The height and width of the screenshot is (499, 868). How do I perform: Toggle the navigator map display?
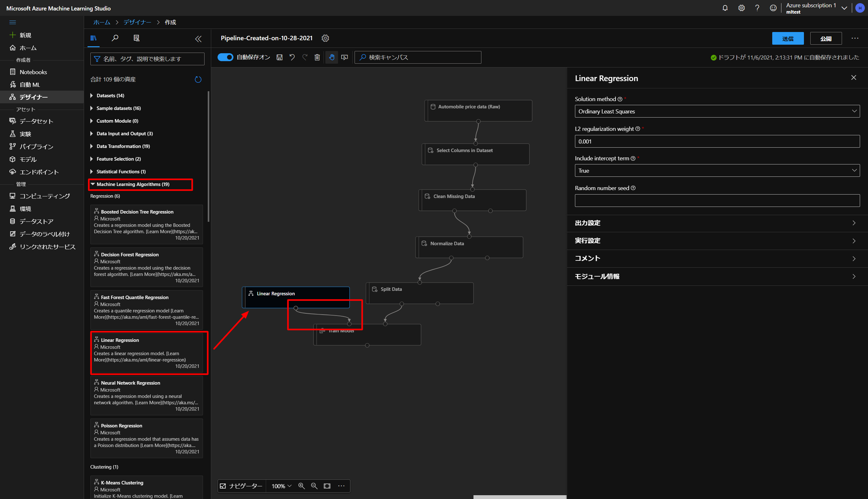coord(241,486)
